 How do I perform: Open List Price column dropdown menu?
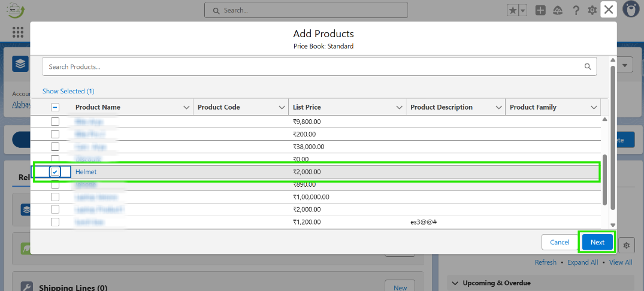click(x=400, y=107)
